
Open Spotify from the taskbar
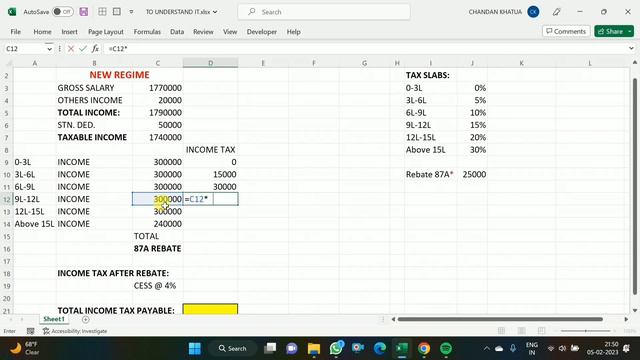coord(446,348)
